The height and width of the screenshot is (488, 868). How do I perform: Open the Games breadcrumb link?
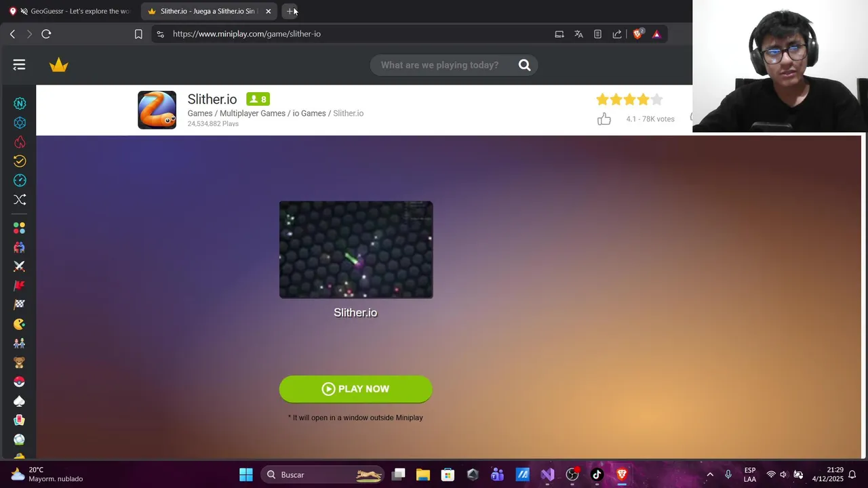click(x=200, y=113)
